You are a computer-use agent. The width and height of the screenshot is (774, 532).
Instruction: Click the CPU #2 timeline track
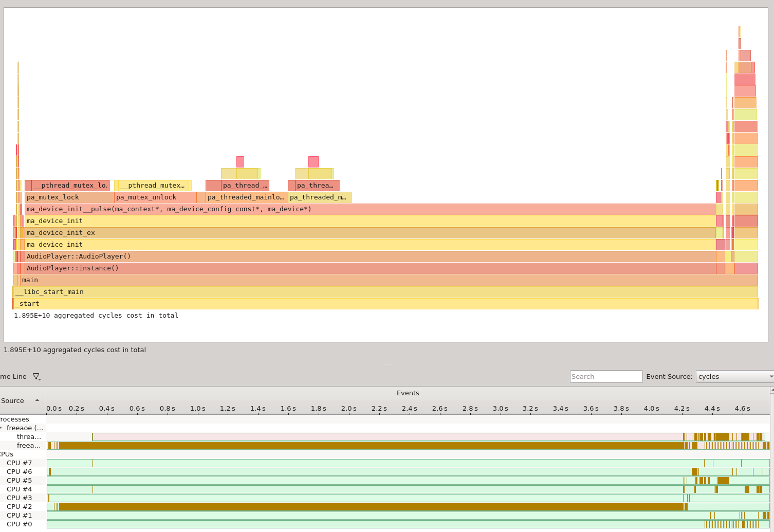[360, 506]
